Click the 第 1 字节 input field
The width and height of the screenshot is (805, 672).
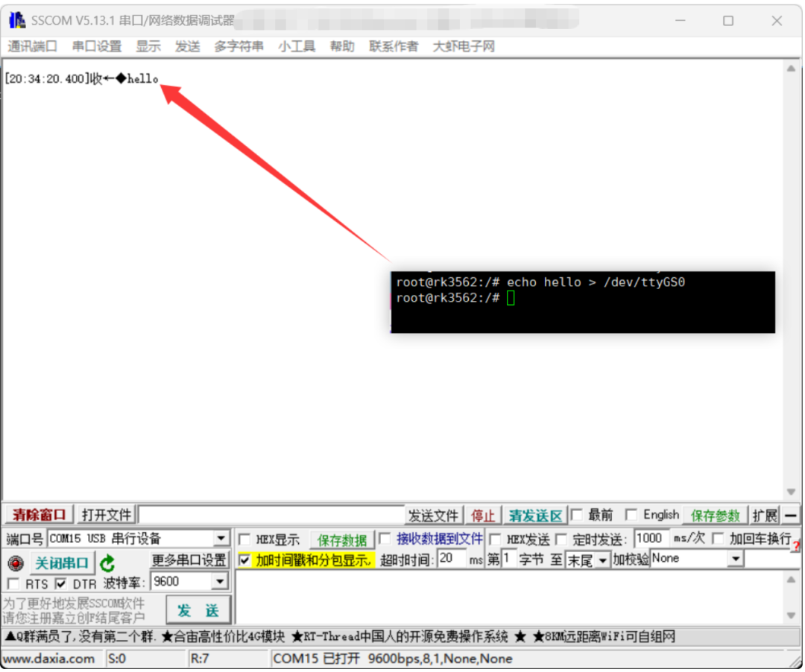pyautogui.click(x=508, y=560)
